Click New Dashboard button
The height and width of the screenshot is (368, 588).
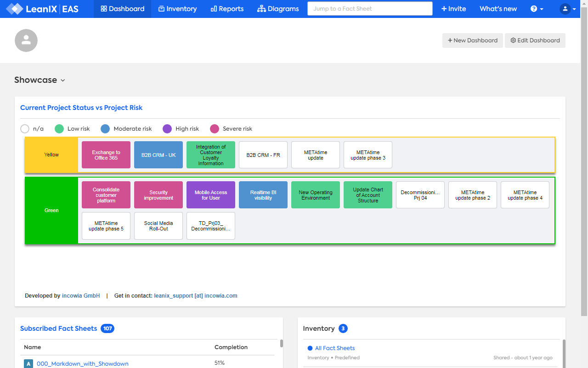(x=473, y=40)
